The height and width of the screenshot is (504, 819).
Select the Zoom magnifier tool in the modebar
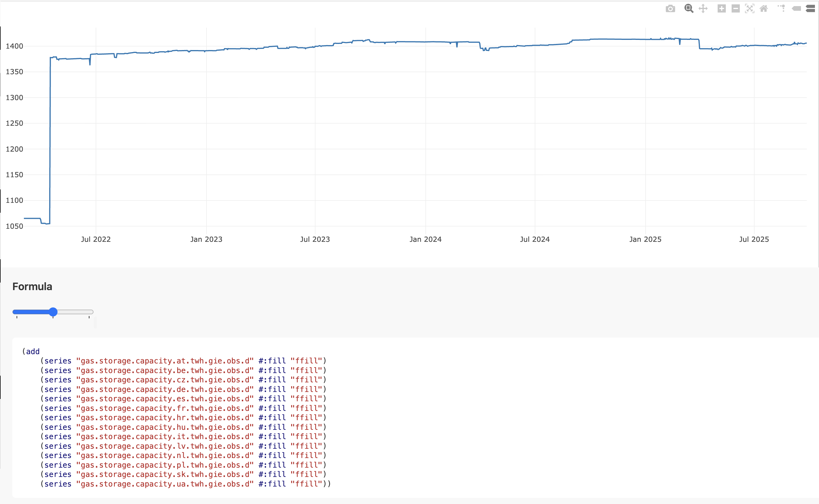689,9
